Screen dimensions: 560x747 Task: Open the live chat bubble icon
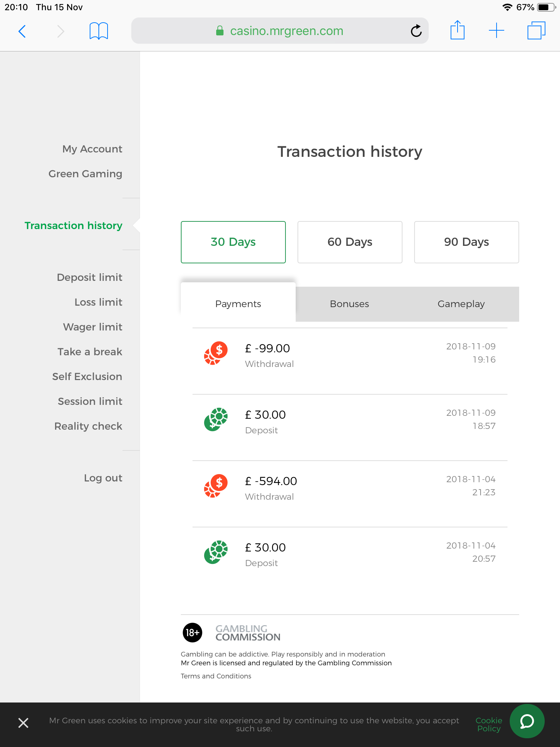click(527, 721)
